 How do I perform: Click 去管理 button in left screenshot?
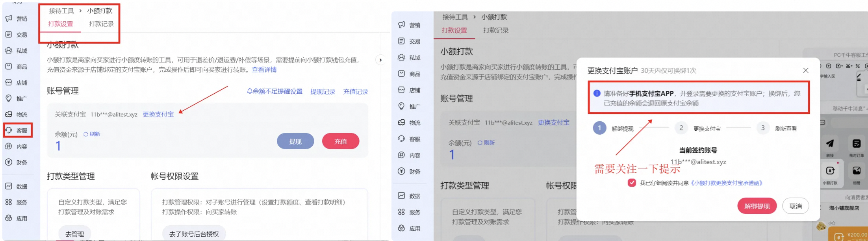point(75,234)
